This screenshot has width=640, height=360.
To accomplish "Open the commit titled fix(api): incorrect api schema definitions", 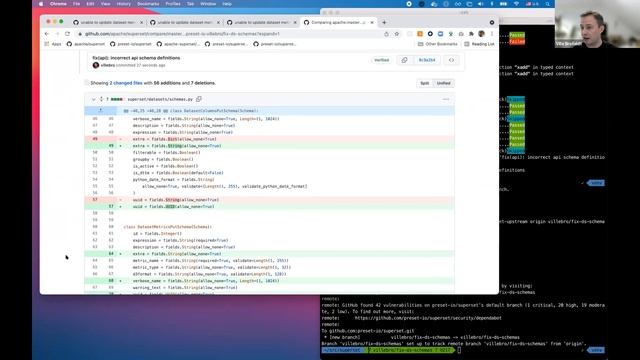I will click(136, 58).
